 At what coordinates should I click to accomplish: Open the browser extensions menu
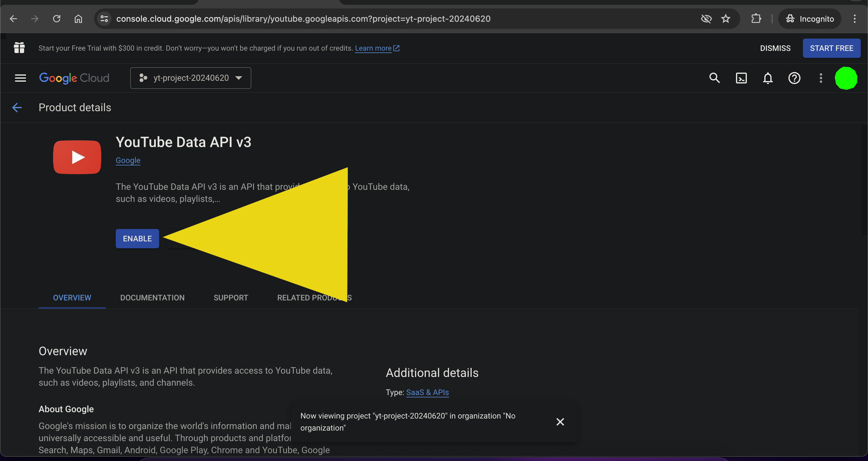756,19
